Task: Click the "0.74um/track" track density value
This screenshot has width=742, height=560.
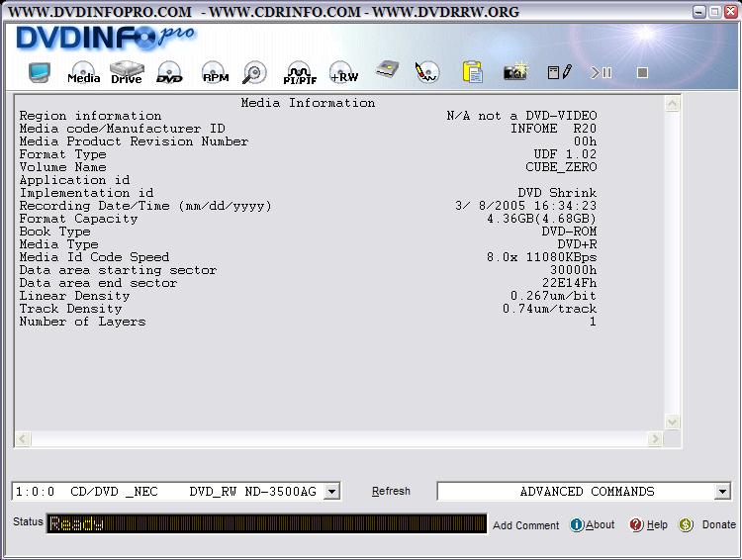Action: tap(549, 309)
